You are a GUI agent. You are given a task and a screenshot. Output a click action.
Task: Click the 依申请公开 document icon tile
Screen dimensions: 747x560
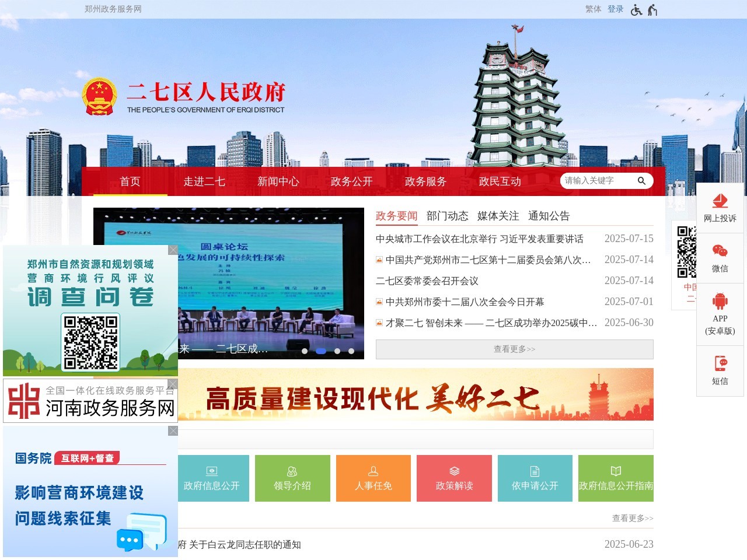[x=535, y=470]
